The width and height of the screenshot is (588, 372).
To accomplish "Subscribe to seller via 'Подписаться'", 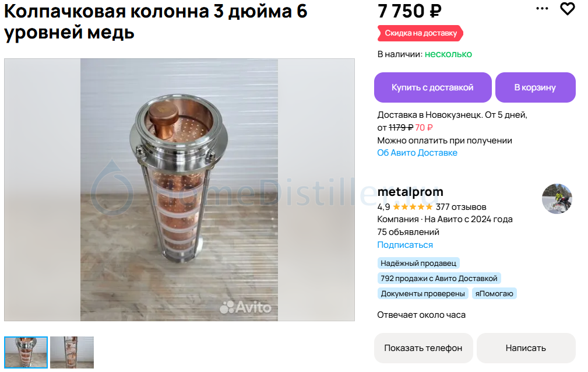I will [405, 245].
